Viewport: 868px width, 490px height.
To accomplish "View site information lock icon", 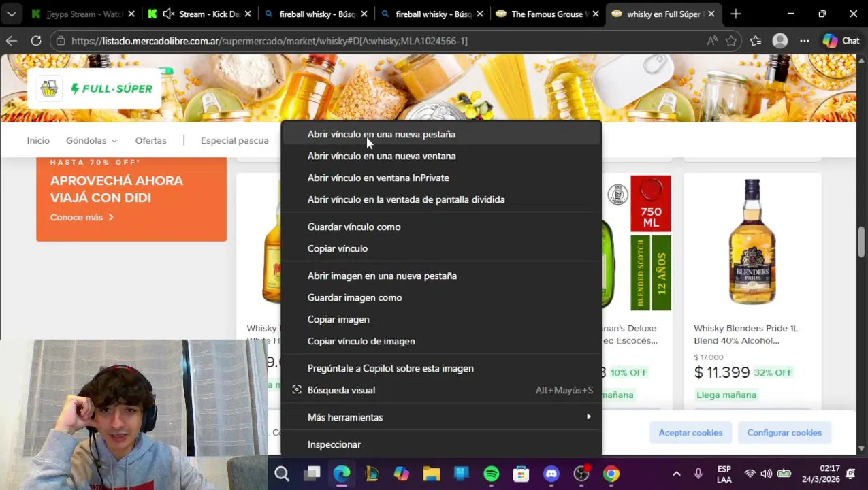I will (61, 41).
